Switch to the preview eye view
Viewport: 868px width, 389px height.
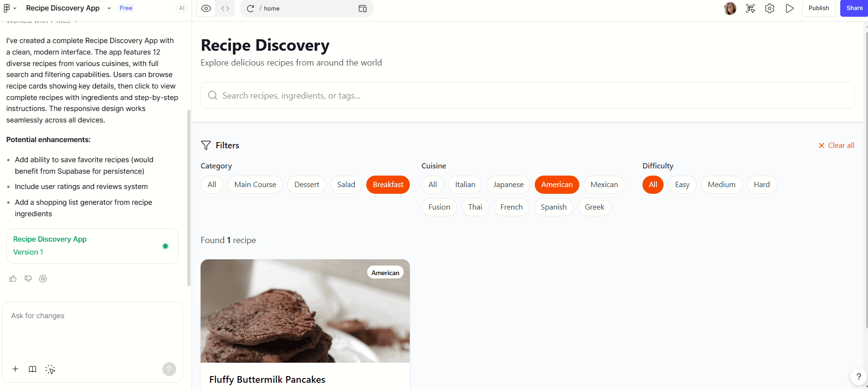[x=206, y=8]
